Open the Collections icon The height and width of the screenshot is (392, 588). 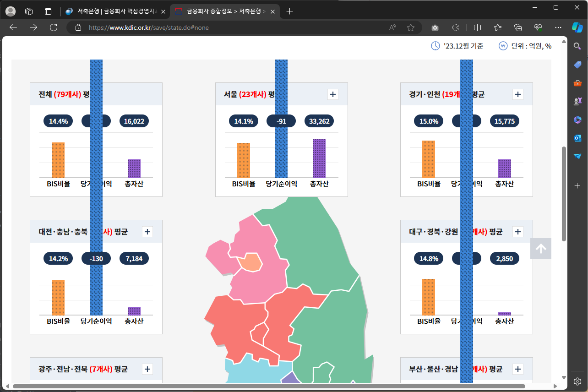click(x=518, y=27)
